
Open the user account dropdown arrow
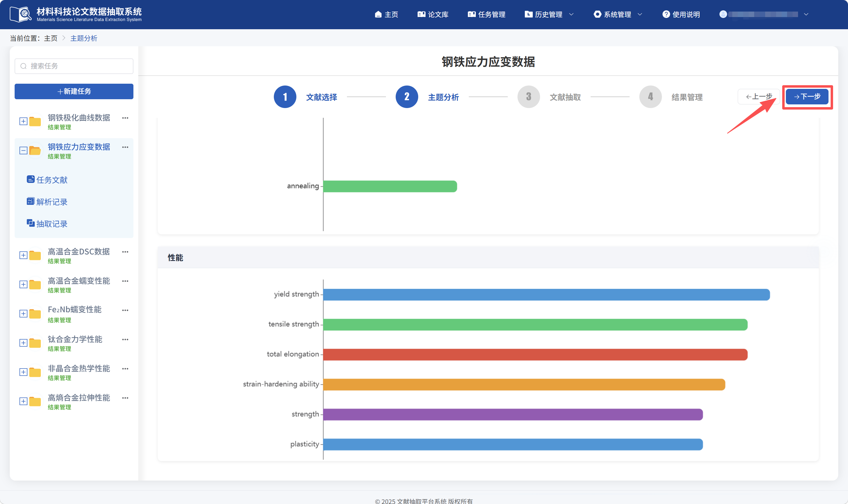tap(806, 14)
